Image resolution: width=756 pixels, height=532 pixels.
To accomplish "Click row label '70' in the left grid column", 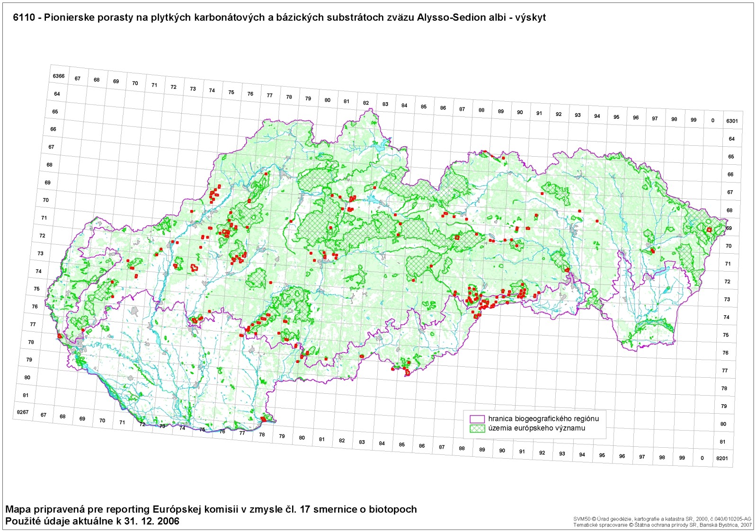I will point(46,200).
